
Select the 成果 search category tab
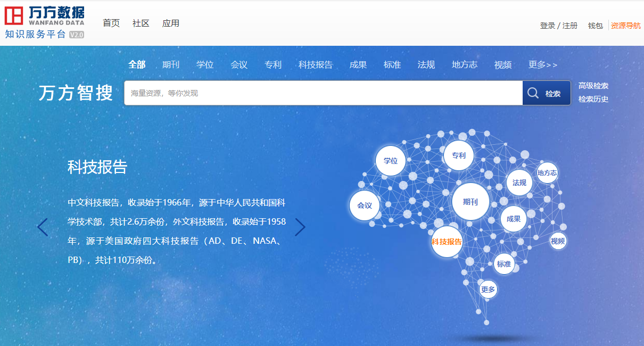(x=358, y=64)
